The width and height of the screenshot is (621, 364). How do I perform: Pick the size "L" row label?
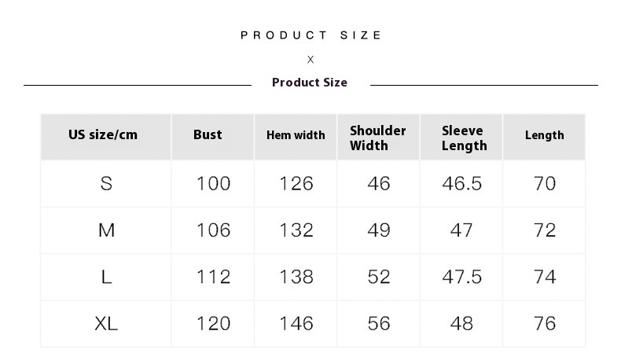pos(107,277)
